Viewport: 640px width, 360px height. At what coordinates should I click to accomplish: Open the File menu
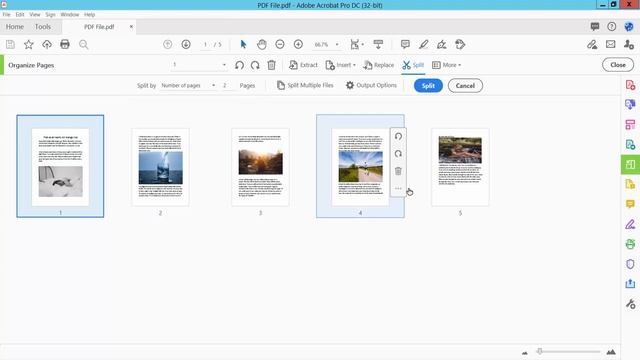(x=7, y=14)
